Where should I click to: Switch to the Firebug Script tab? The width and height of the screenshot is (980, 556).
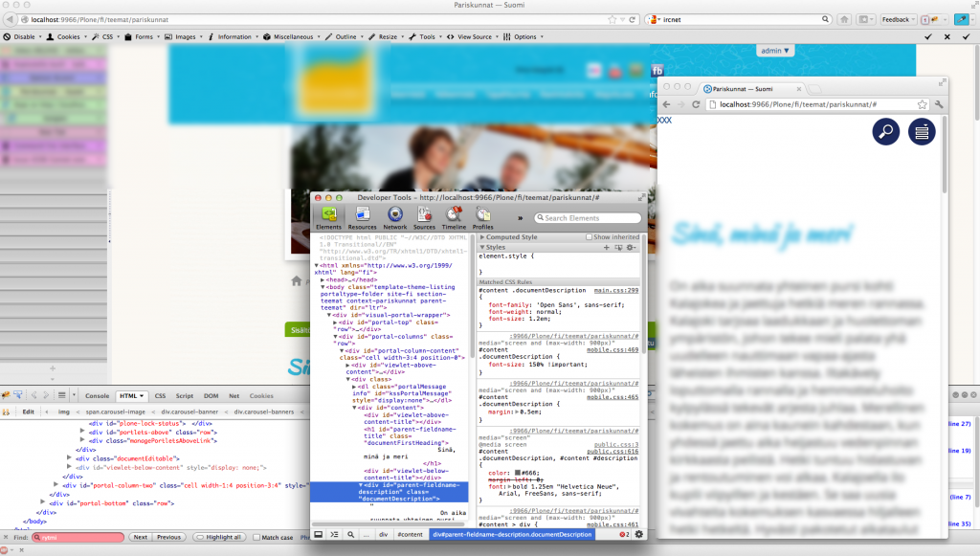click(185, 395)
